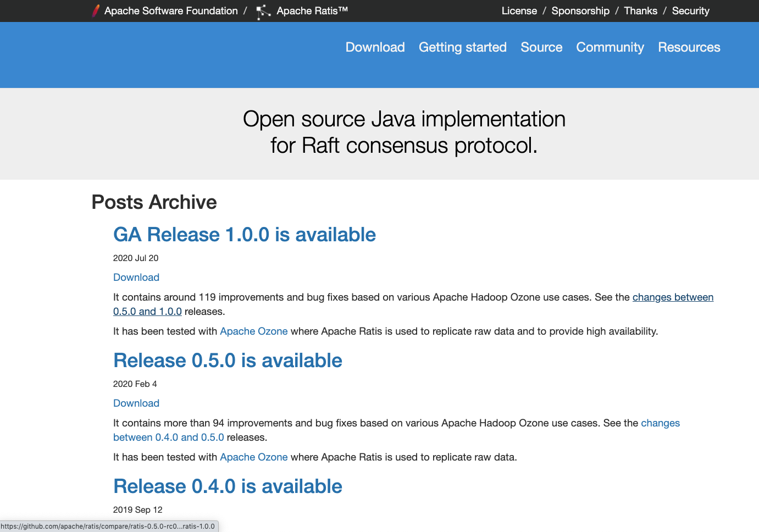Open the Release 0.4.0 is available post
The image size is (759, 532).
pos(228,486)
